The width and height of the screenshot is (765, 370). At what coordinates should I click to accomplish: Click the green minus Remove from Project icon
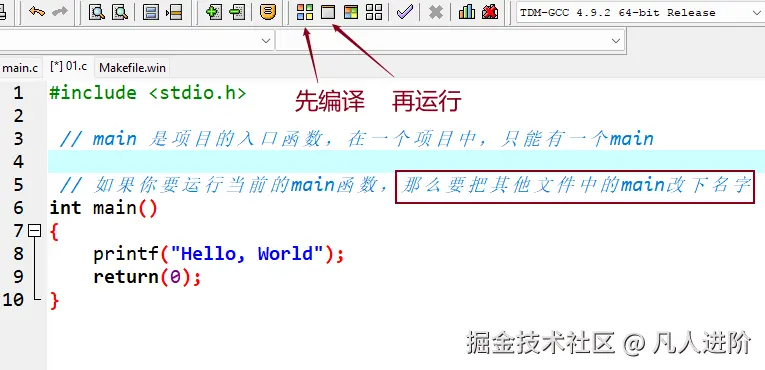click(x=237, y=12)
